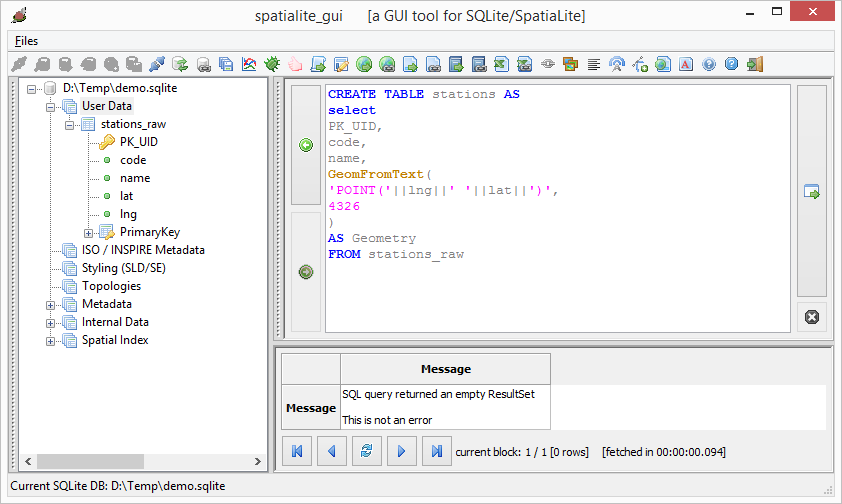Click the execute SQL statement button
The image size is (842, 504).
tap(811, 191)
